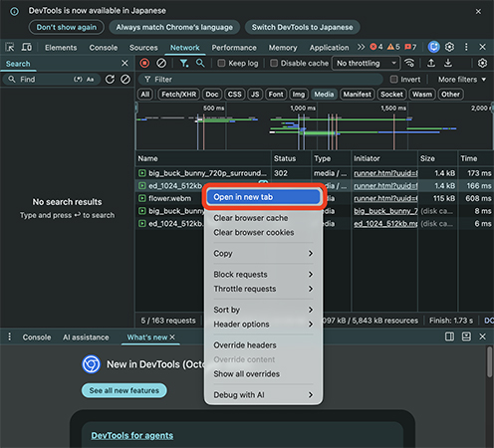The height and width of the screenshot is (448, 494).
Task: Toggle the drawer dock position icon
Action: tap(466, 336)
